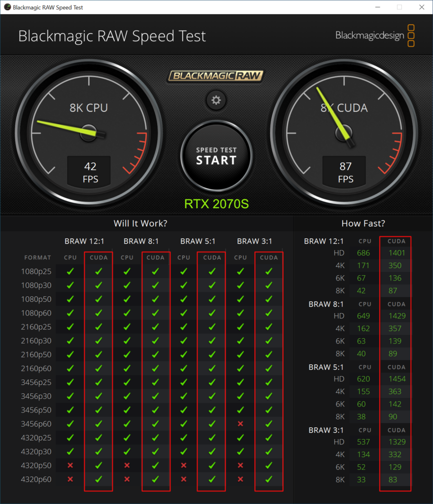Click the 363 BRAW 5:1 4K CUDA value

395,391
